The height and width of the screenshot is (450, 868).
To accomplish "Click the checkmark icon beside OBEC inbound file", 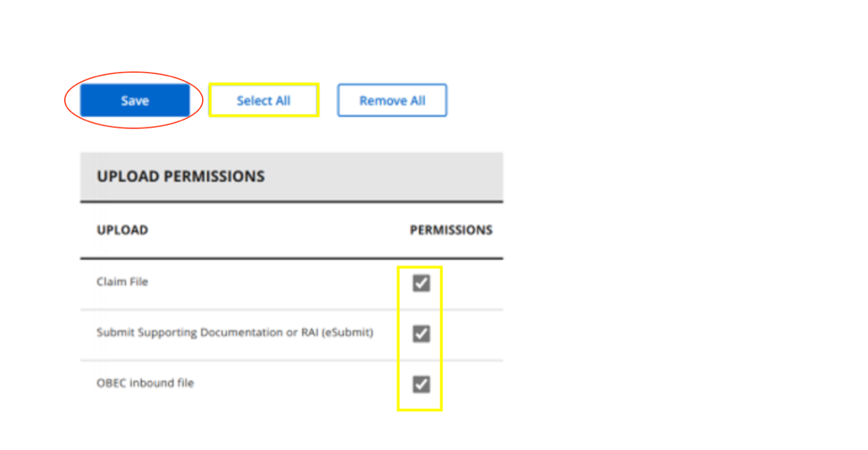I will click(421, 384).
